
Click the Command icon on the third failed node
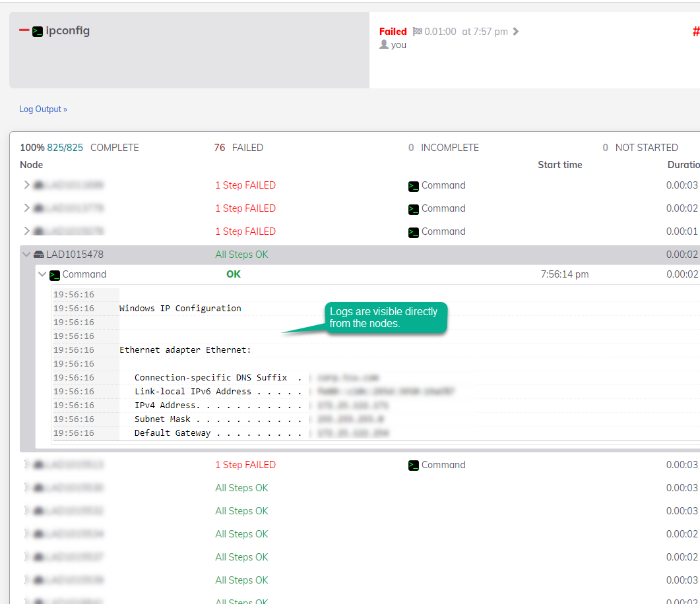[x=414, y=231]
